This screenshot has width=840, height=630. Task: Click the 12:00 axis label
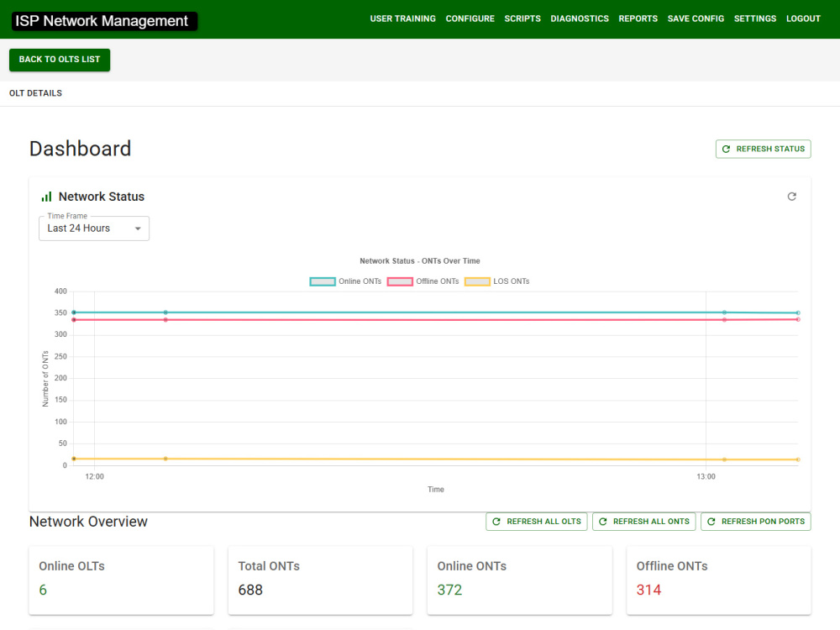coord(95,477)
